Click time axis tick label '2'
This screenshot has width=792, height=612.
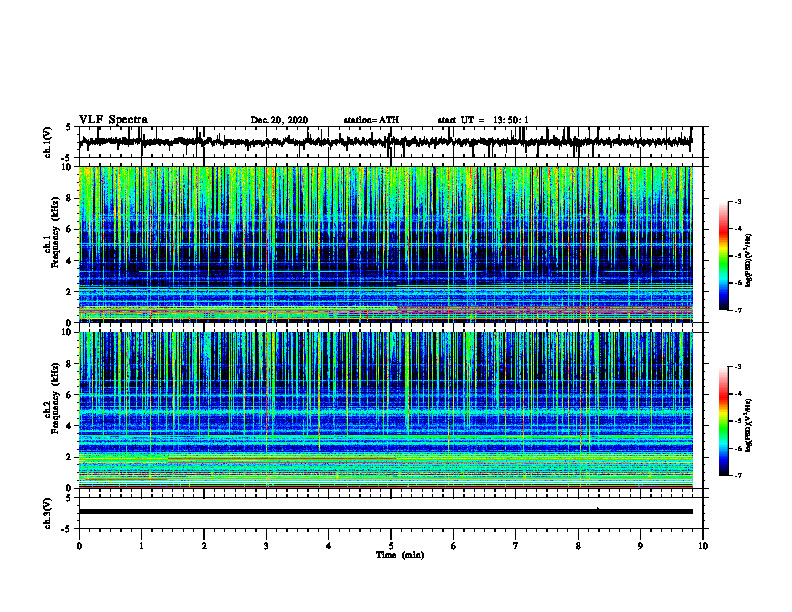pyautogui.click(x=204, y=546)
